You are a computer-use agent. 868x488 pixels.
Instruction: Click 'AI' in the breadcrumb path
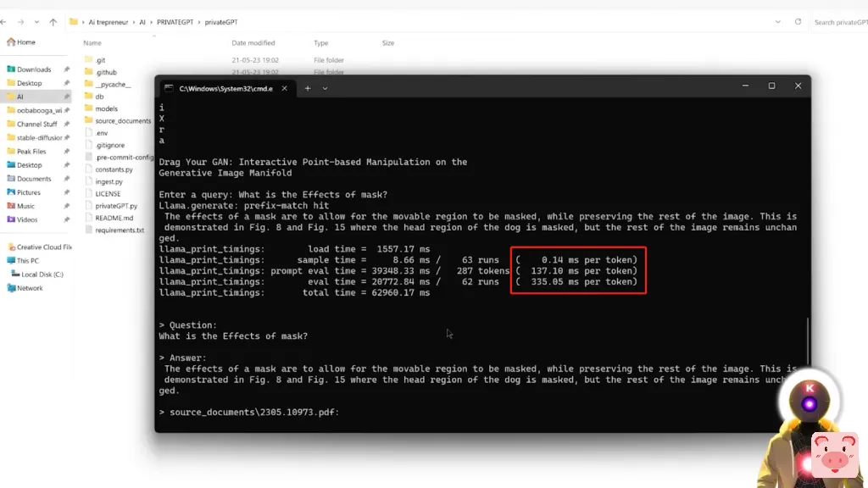[142, 22]
